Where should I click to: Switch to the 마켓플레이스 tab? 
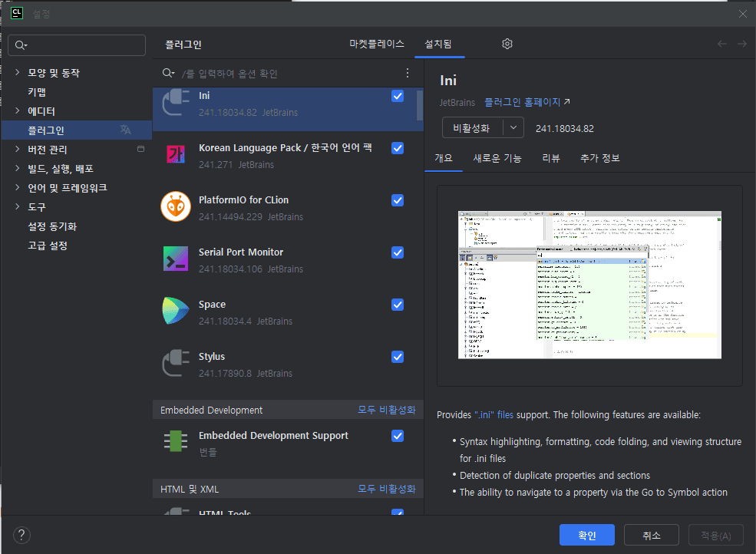click(376, 44)
